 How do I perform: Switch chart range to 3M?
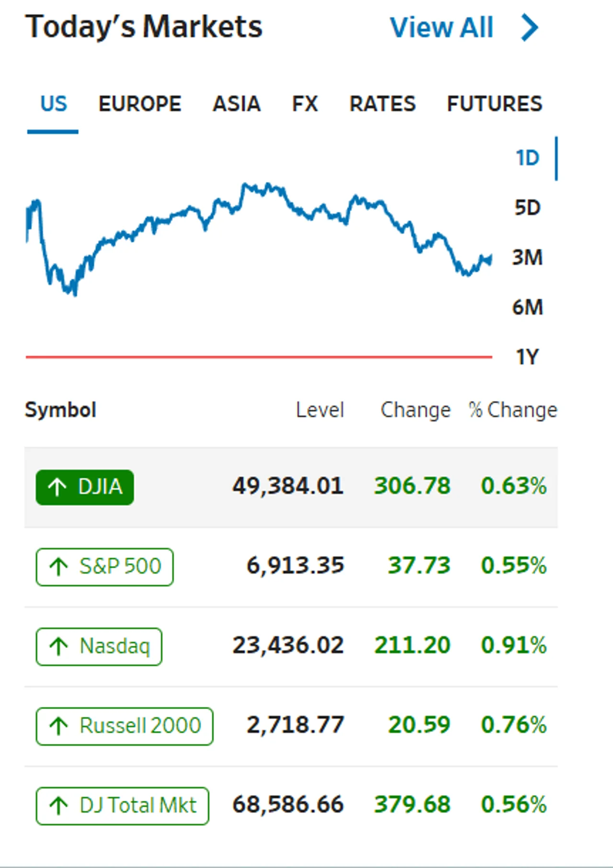point(527,258)
